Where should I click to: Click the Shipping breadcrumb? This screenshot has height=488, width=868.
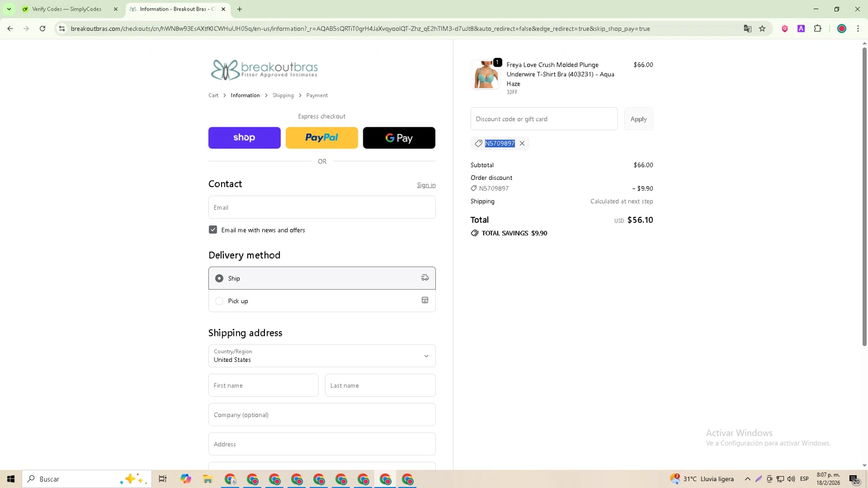tap(283, 95)
